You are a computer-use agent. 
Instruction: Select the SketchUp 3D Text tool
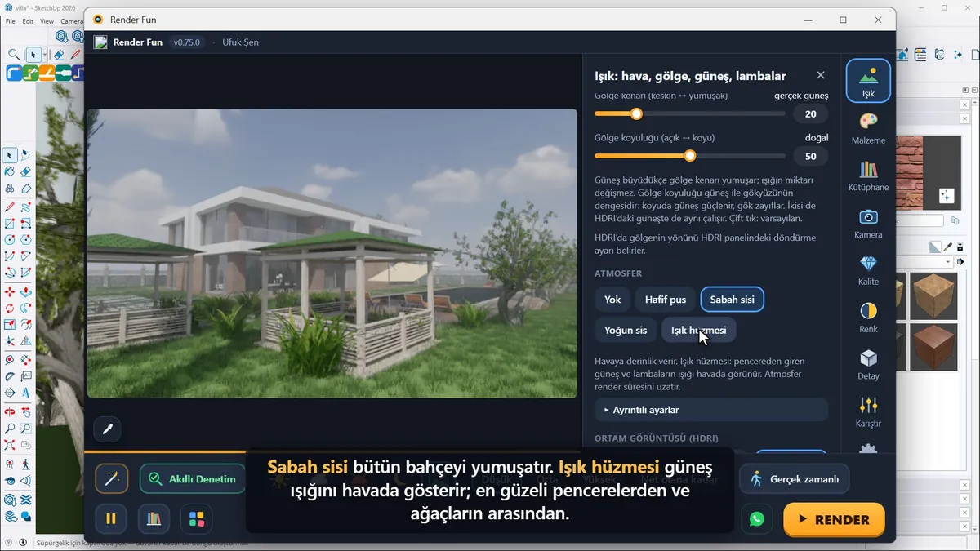[26, 394]
